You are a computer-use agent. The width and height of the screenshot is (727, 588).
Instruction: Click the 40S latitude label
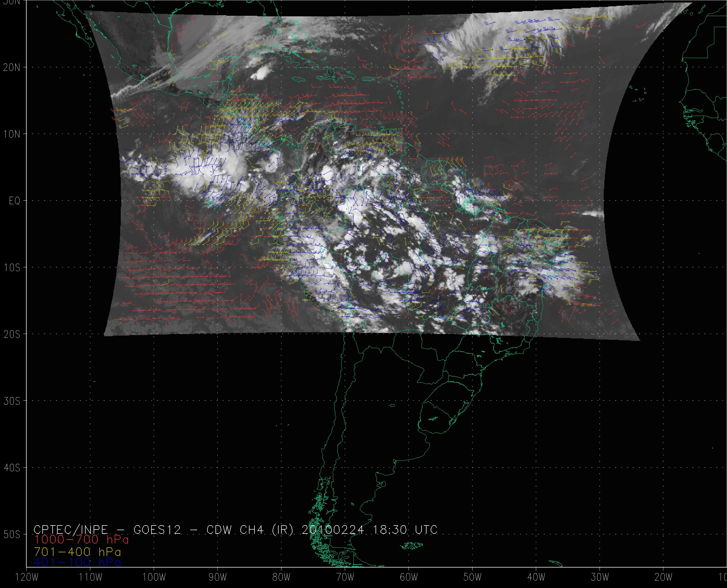(12, 468)
